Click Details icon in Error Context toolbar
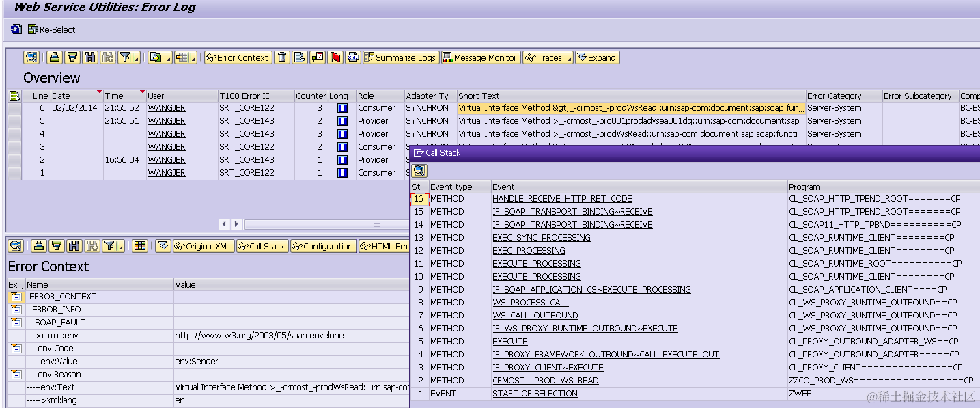The width and height of the screenshot is (980, 408). pos(16,246)
